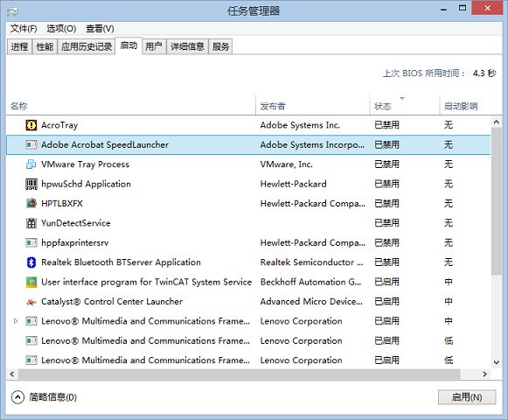Sort by the 状态 column header
This screenshot has width=508, height=420.
pos(404,105)
